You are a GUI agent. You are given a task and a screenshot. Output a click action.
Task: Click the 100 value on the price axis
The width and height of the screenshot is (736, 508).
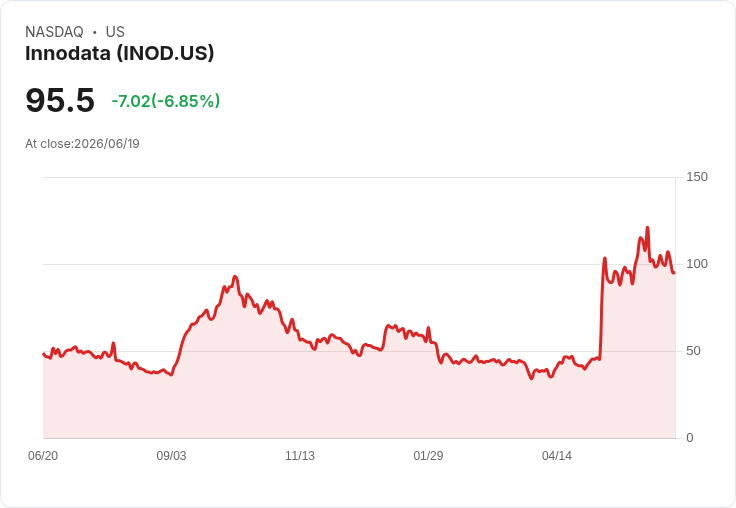tap(697, 264)
